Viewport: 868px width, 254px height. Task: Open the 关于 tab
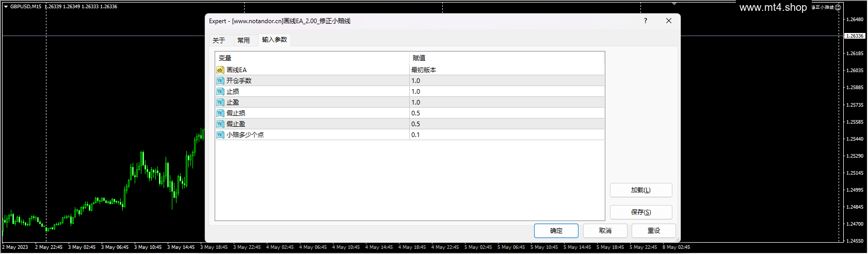(x=219, y=40)
